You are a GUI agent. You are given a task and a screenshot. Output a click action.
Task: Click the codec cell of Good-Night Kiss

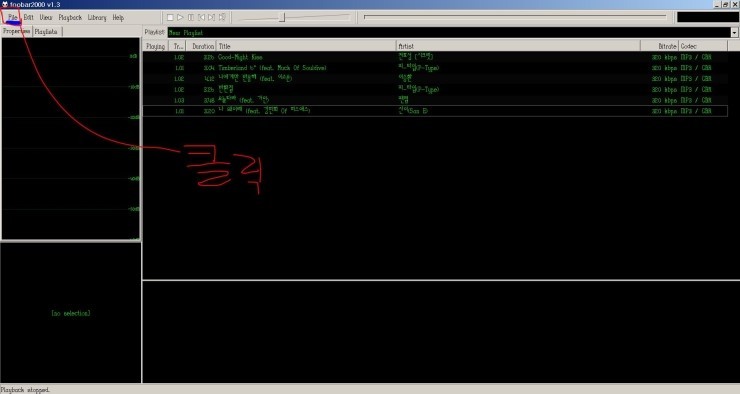pyautogui.click(x=696, y=57)
